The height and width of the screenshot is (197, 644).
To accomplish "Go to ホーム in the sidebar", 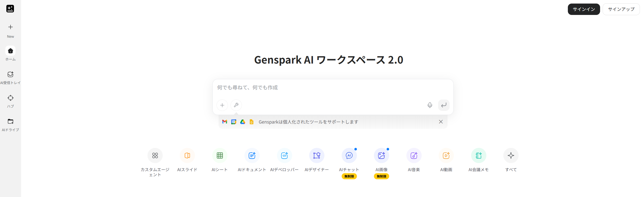I will tap(10, 51).
